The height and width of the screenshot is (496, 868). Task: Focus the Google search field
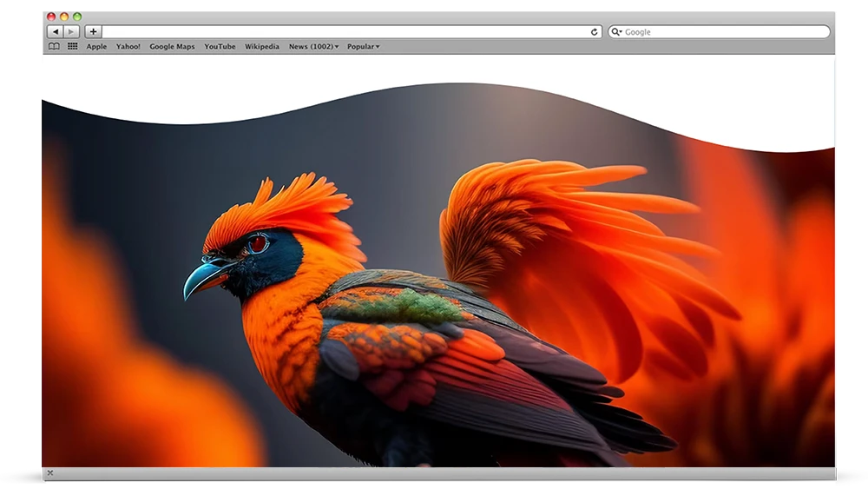[719, 31]
